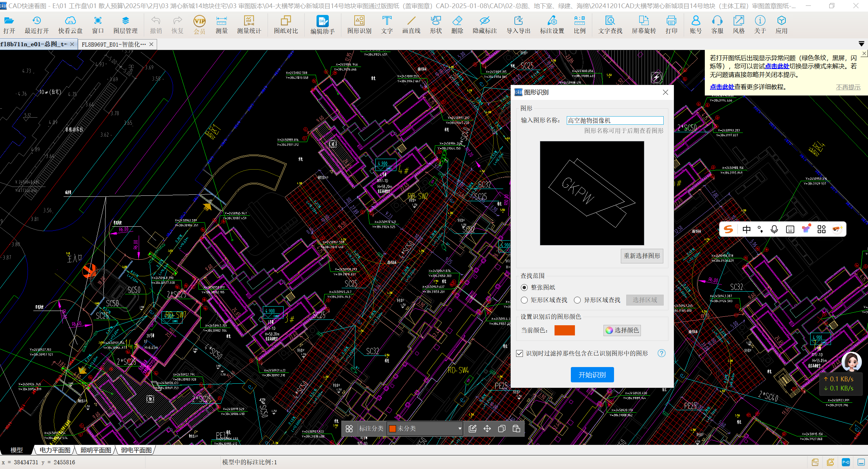Switch to the FL8B969T_E01-智能化 tab
Viewport: 868px width, 469px height.
point(114,44)
